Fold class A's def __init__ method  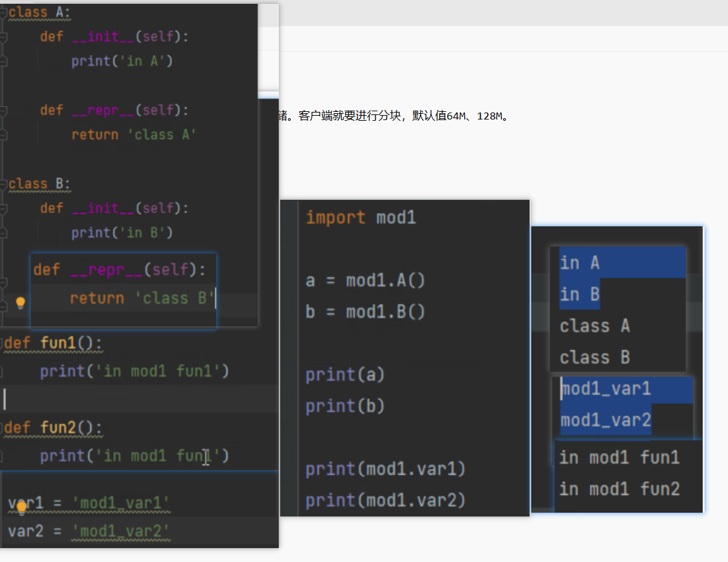pyautogui.click(x=3, y=37)
